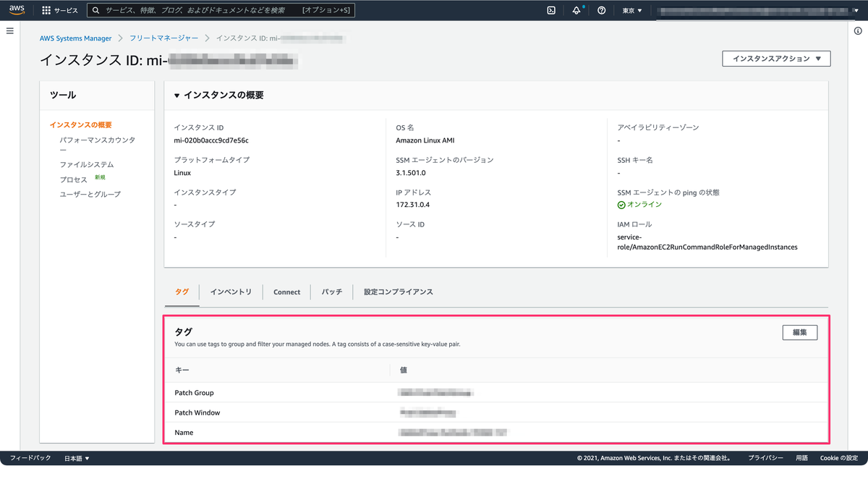Screen dimensions: 868x479
Task: Click the Patch Group tag key
Action: [194, 393]
